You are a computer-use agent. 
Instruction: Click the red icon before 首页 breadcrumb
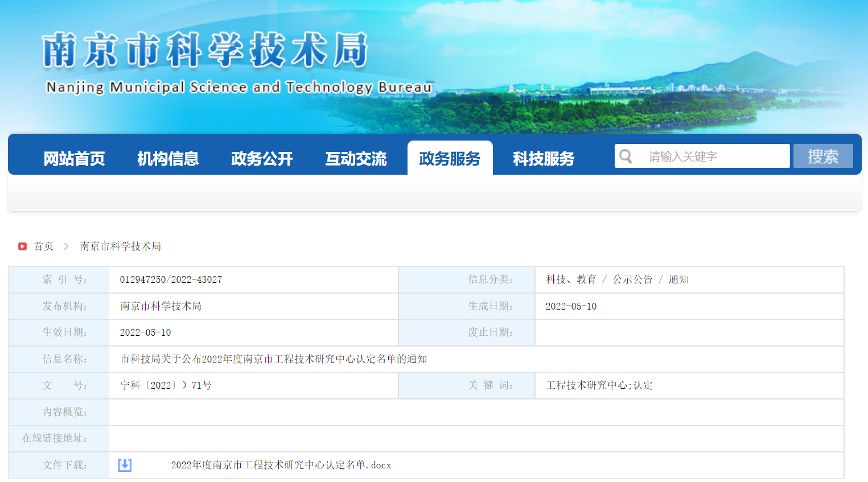22,246
